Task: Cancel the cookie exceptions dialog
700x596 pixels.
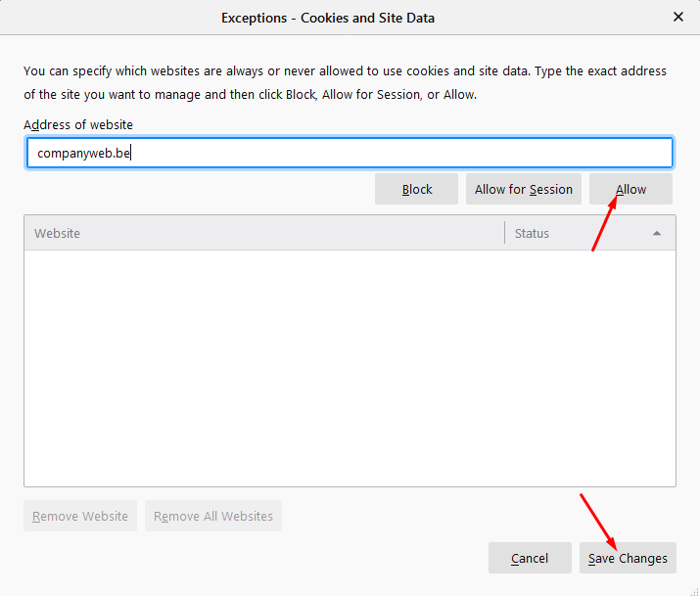Action: [530, 558]
